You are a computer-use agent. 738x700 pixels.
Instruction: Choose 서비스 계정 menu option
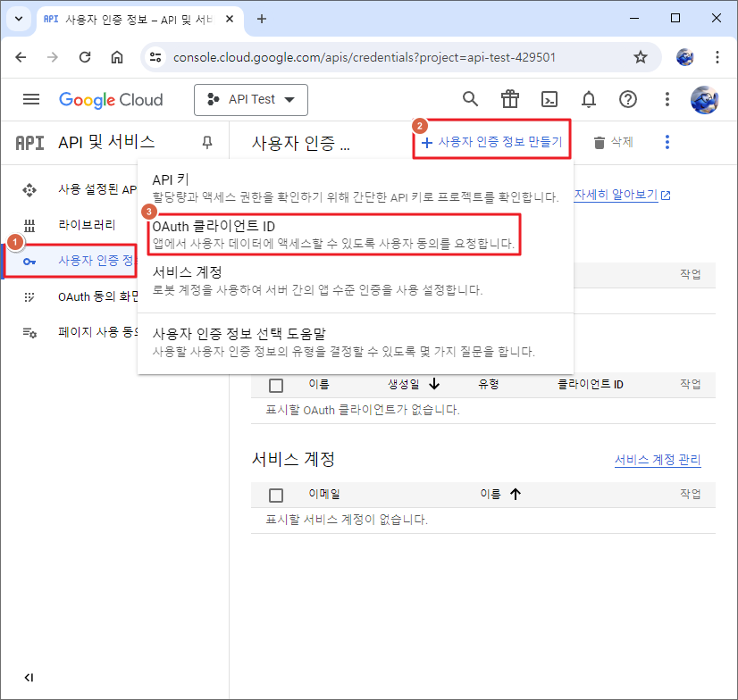(x=356, y=281)
